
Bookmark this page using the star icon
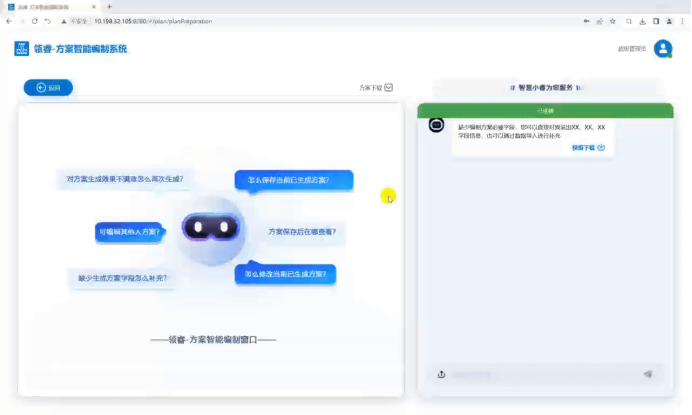612,20
